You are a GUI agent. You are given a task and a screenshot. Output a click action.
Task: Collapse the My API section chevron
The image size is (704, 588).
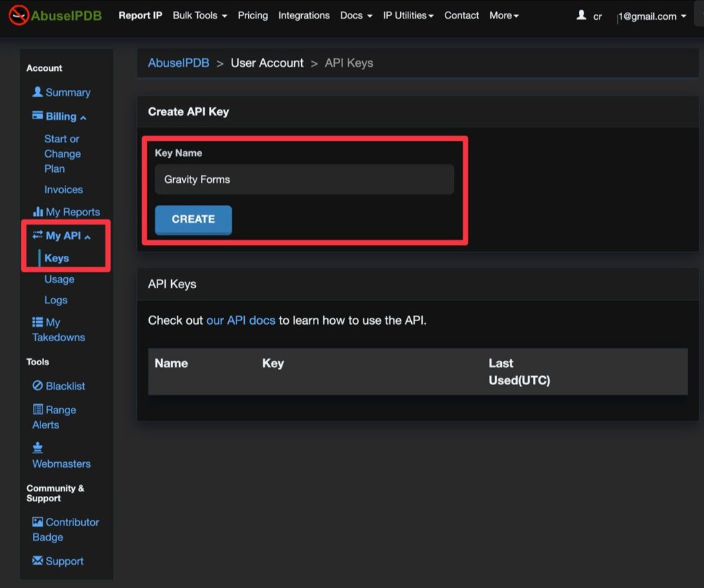coord(87,237)
